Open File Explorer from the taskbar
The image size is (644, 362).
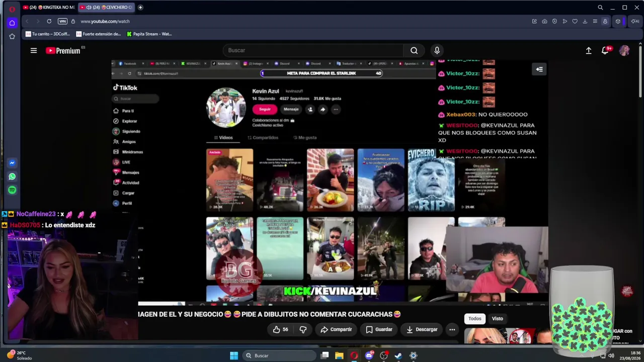339,355
